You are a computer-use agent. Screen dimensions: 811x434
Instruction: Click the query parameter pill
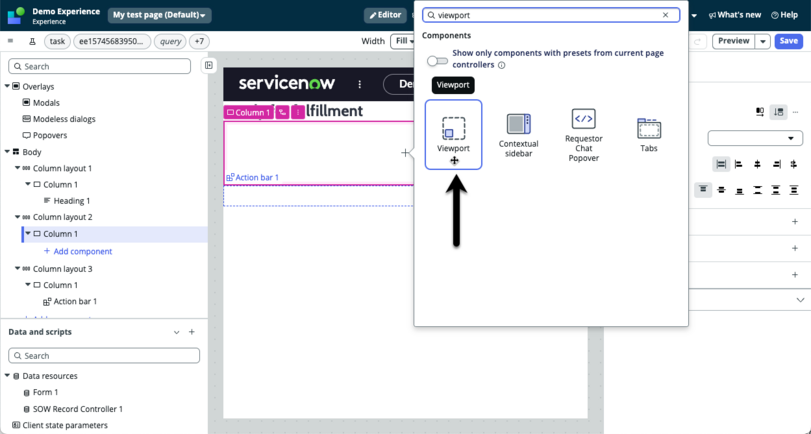point(170,41)
